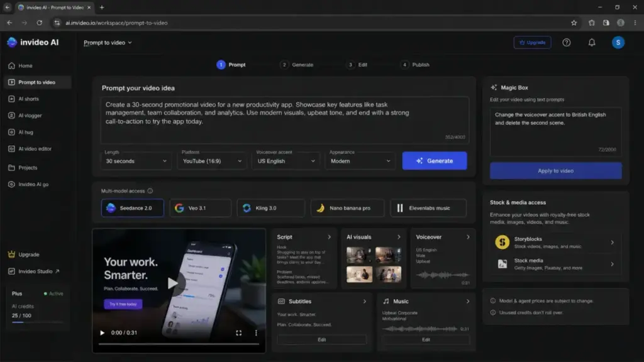This screenshot has width=644, height=362.
Task: Expand the Script panel chevron
Action: tap(329, 237)
